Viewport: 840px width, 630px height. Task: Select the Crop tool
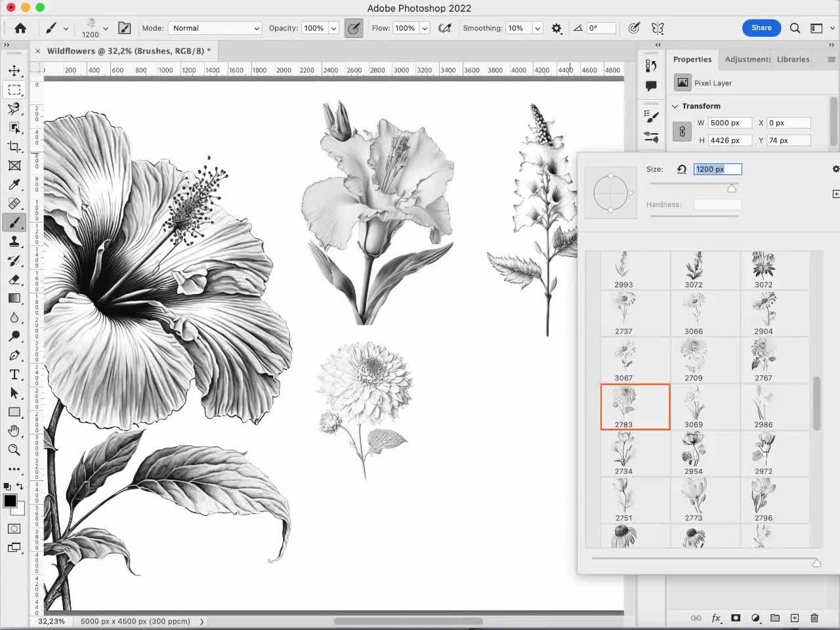[x=14, y=147]
